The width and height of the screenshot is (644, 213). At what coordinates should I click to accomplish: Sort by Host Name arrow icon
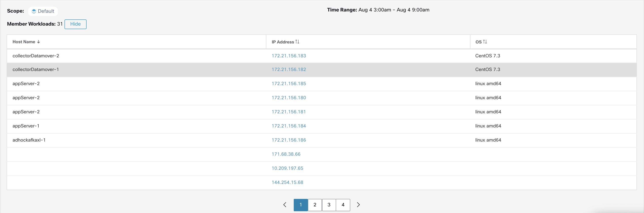[x=38, y=42]
